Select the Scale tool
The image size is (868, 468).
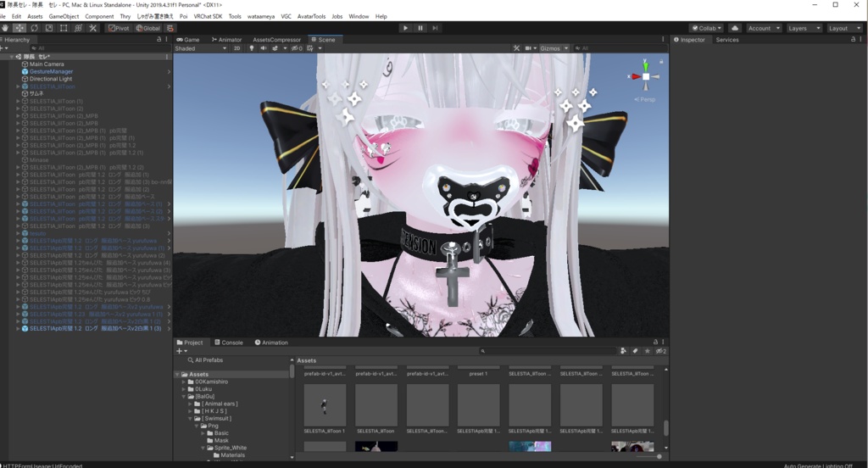point(48,28)
